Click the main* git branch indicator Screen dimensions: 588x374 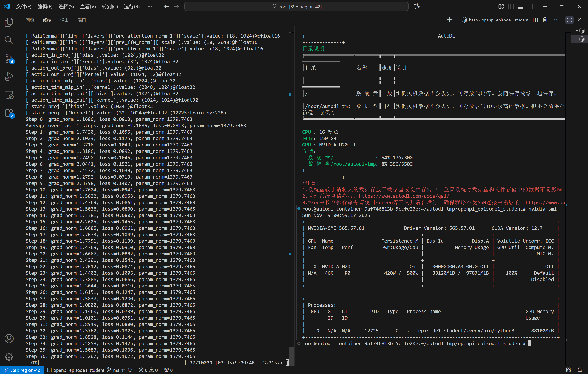pyautogui.click(x=116, y=370)
